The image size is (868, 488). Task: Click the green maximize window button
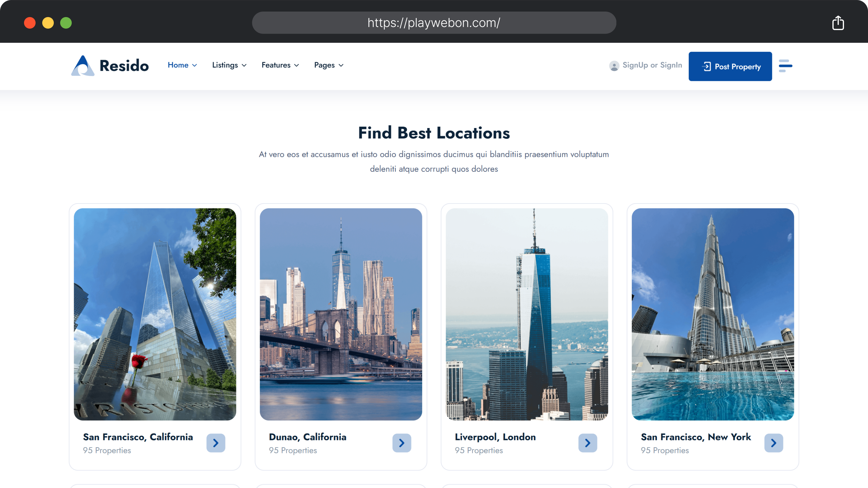66,23
